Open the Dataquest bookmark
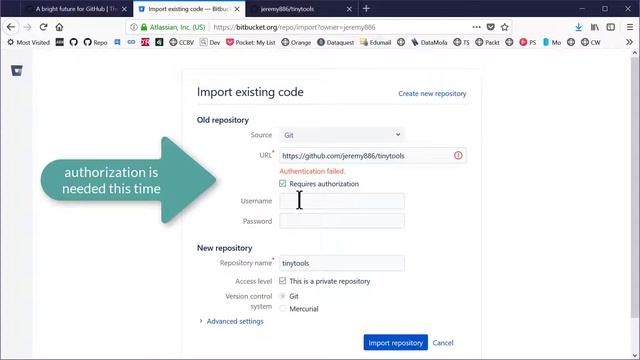The width and height of the screenshot is (640, 360). 336,42
